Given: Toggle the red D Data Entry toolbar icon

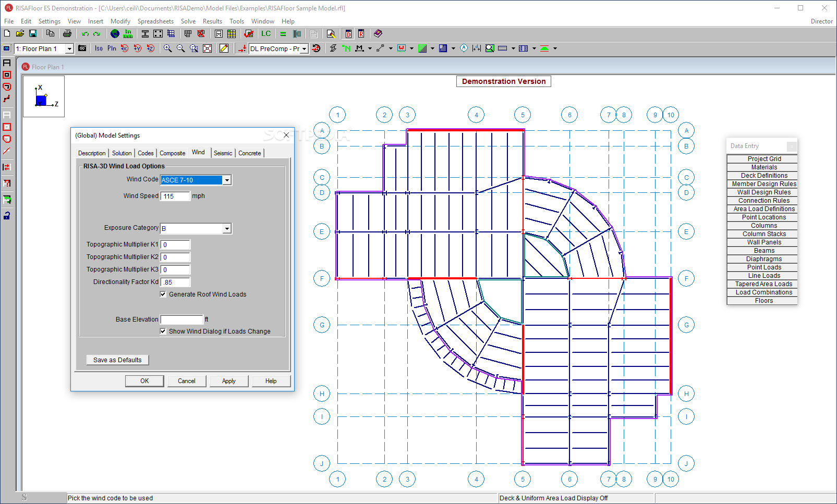Looking at the screenshot, I should click(x=348, y=34).
